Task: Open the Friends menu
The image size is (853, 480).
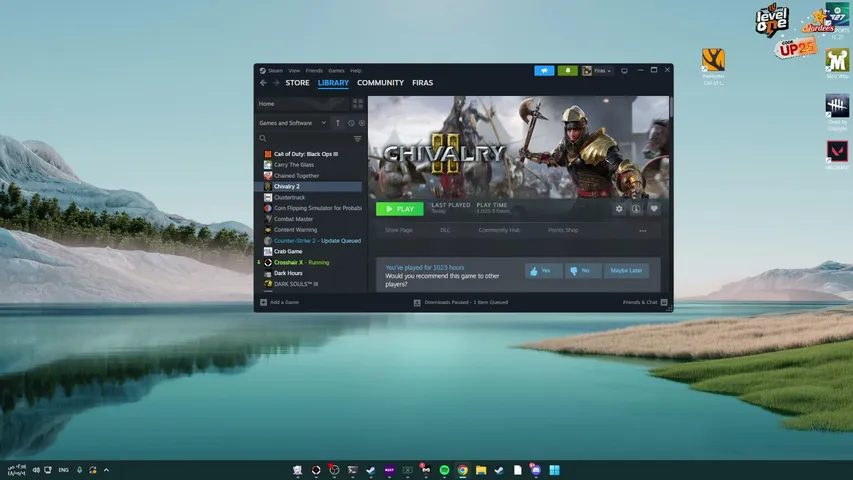Action: [x=314, y=71]
